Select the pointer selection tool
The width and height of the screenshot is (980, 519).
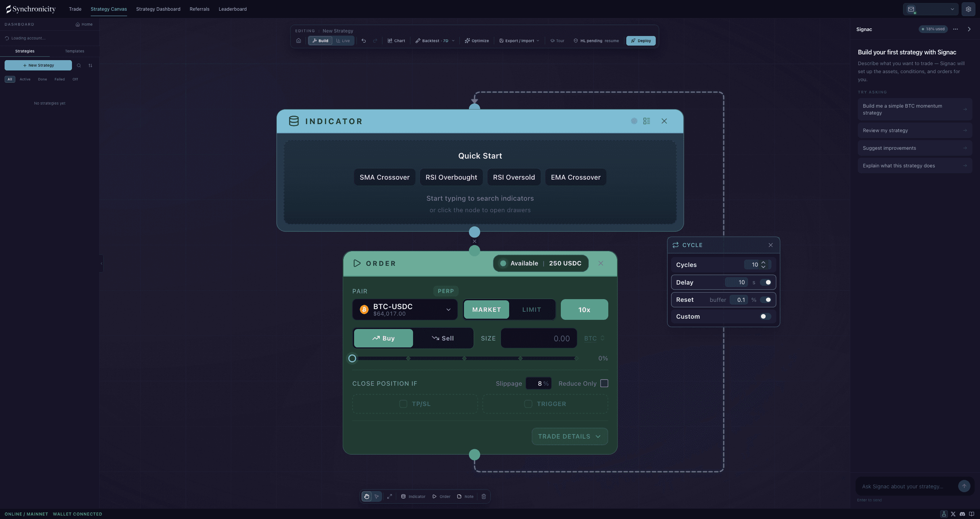pyautogui.click(x=377, y=496)
